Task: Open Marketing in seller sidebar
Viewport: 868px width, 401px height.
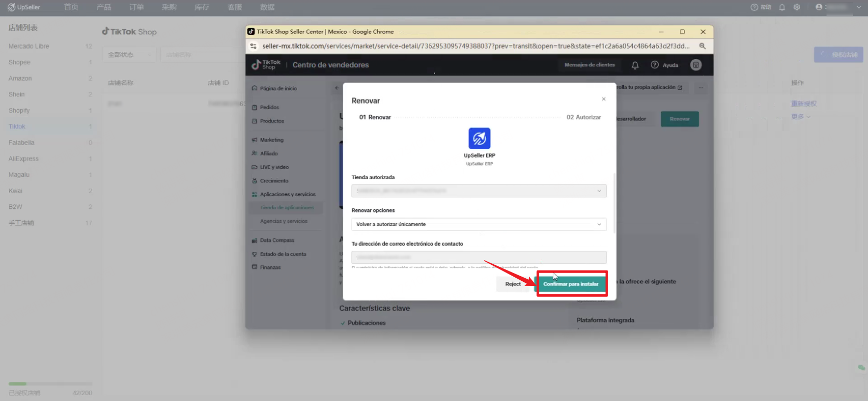Action: coord(272,140)
